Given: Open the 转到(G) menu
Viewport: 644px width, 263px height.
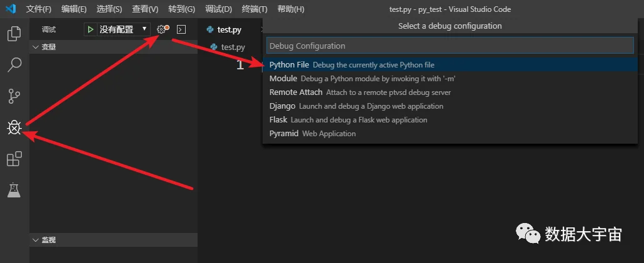Looking at the screenshot, I should click(181, 9).
